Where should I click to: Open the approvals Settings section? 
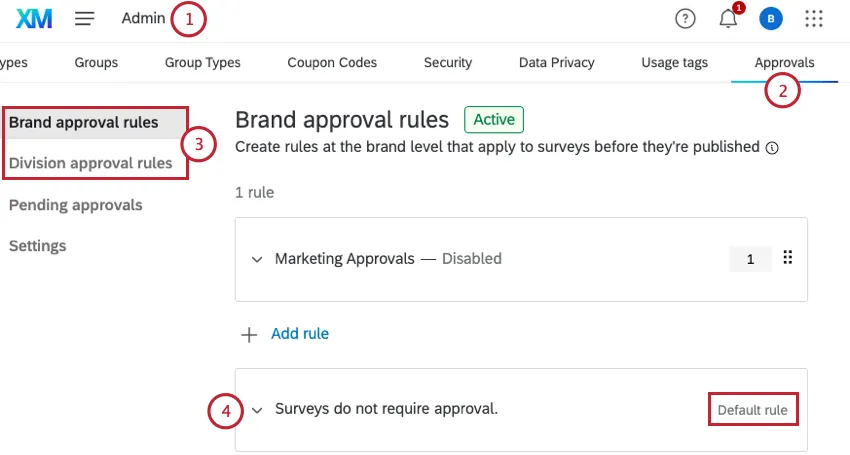click(x=38, y=246)
